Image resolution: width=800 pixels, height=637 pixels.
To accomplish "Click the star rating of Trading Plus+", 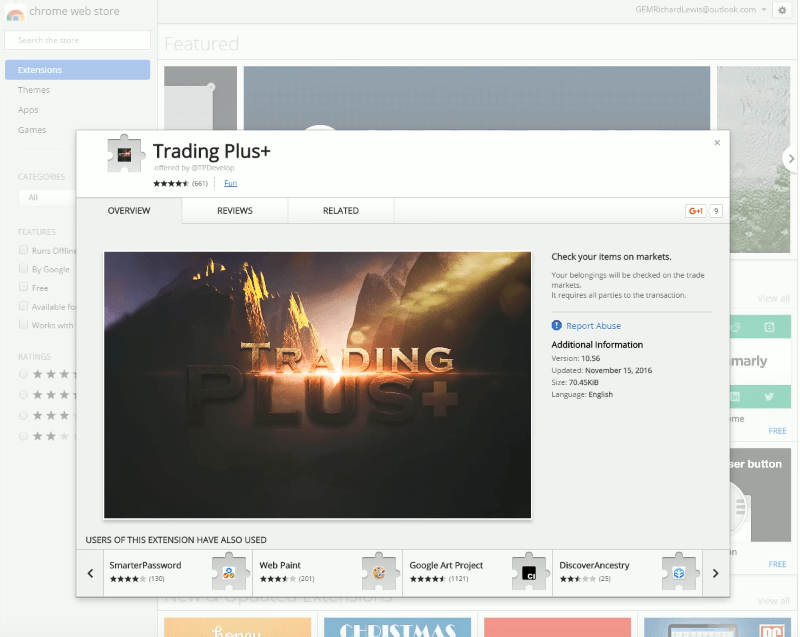I will [x=171, y=184].
